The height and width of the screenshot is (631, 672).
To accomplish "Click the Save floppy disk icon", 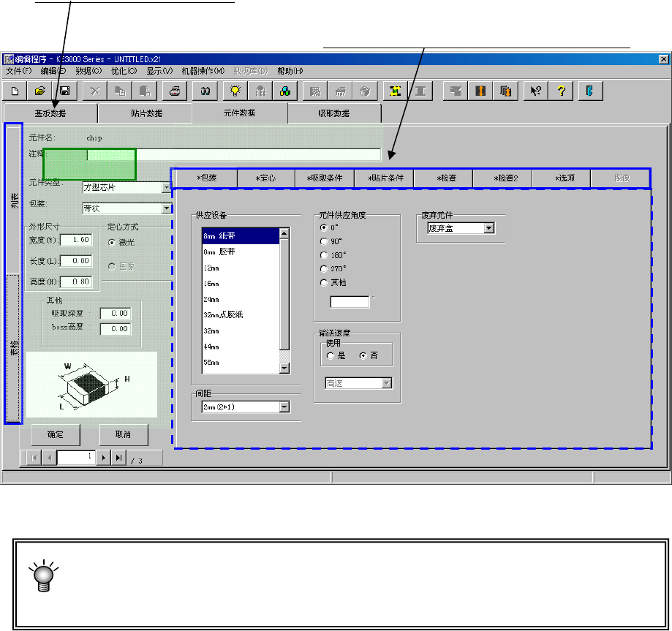I will click(x=64, y=91).
